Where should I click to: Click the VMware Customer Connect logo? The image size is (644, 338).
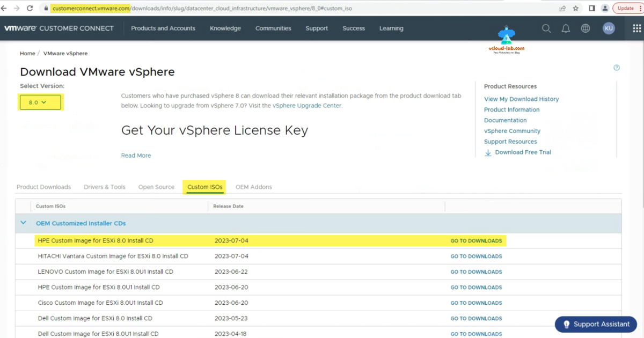tap(59, 28)
